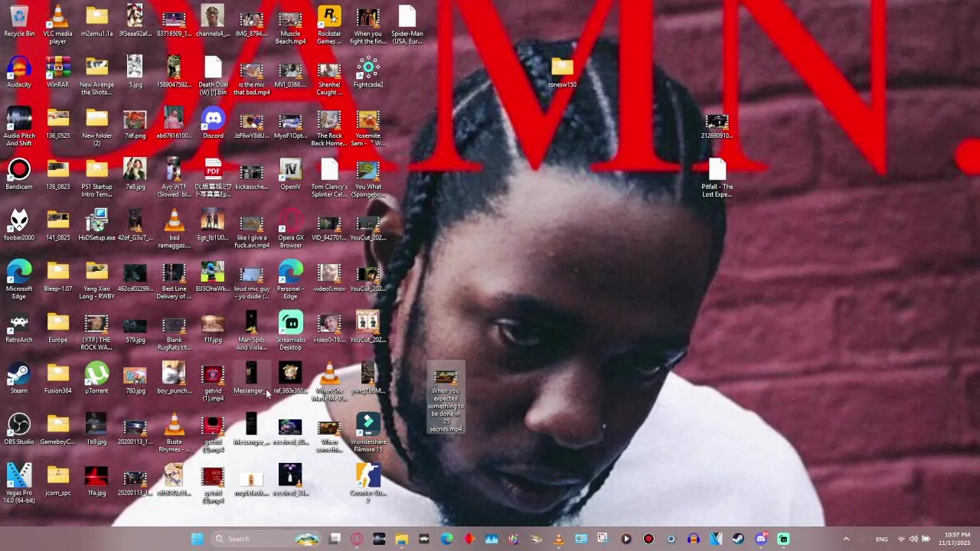Select the 780.jpg image file

pyautogui.click(x=136, y=379)
